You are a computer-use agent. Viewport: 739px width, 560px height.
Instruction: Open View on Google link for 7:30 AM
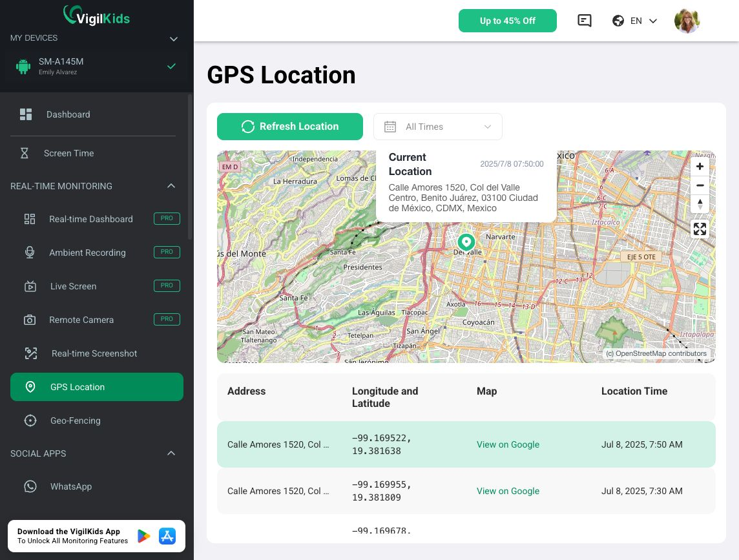point(508,491)
